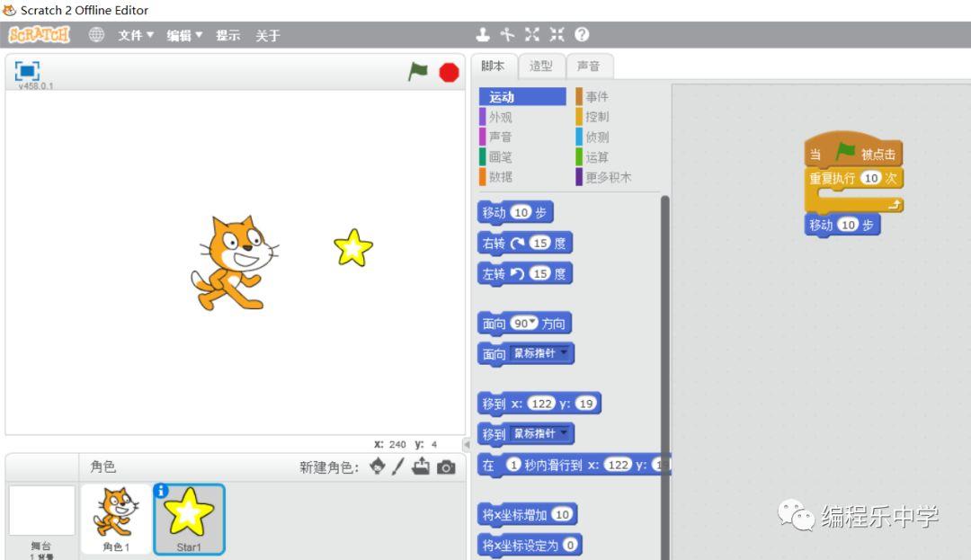Click the cat sprite on stage

click(234, 262)
